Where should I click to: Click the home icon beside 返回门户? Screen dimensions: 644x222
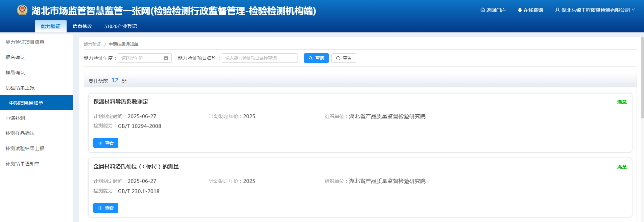(x=482, y=10)
